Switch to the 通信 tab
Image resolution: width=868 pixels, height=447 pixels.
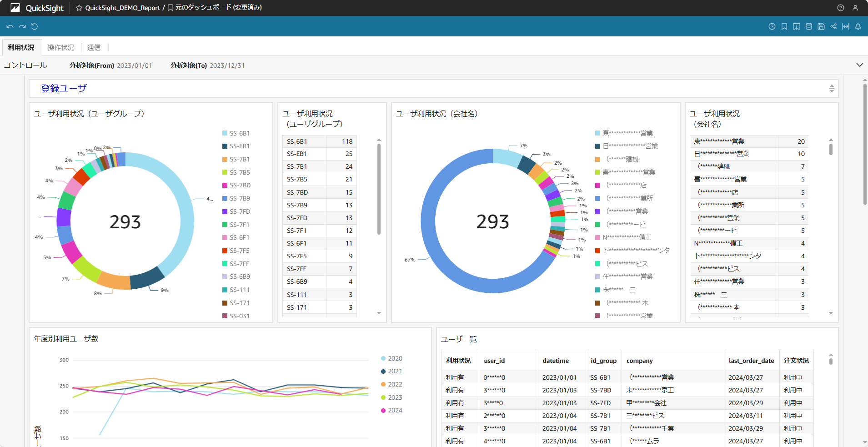(x=94, y=47)
